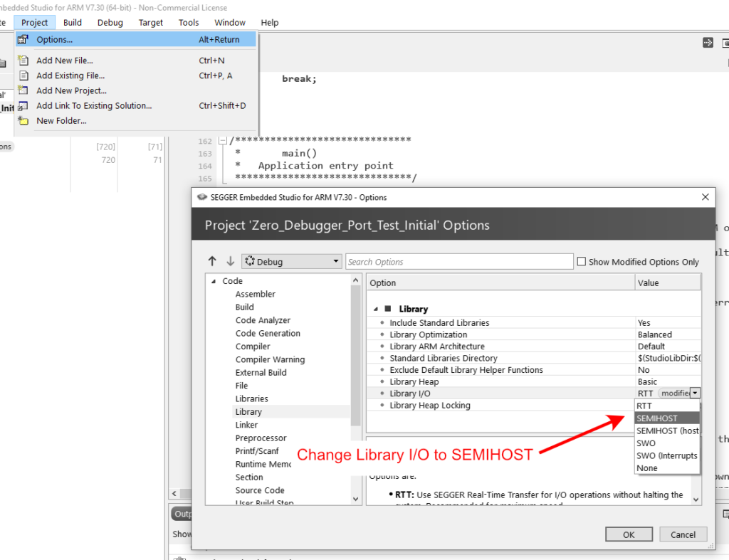Dismiss the dialog with Cancel
Image resolution: width=729 pixels, height=560 pixels.
click(x=683, y=534)
